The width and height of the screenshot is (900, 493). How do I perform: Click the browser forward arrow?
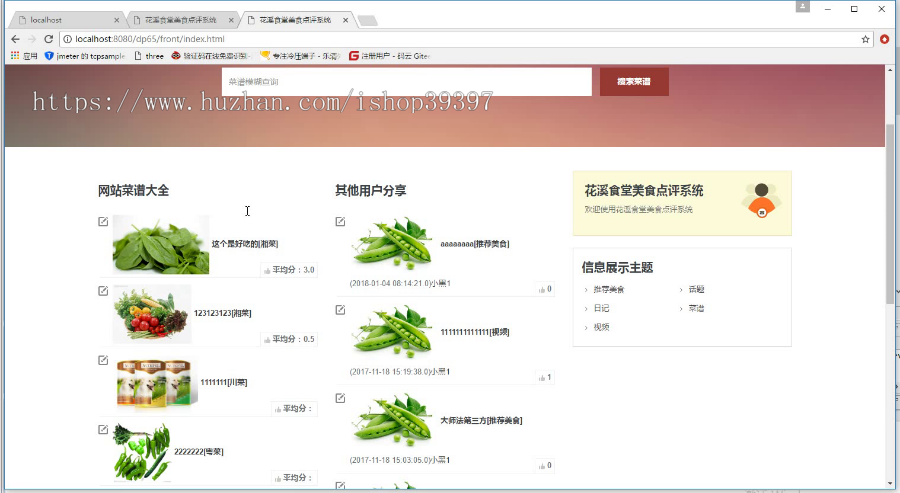(32, 39)
